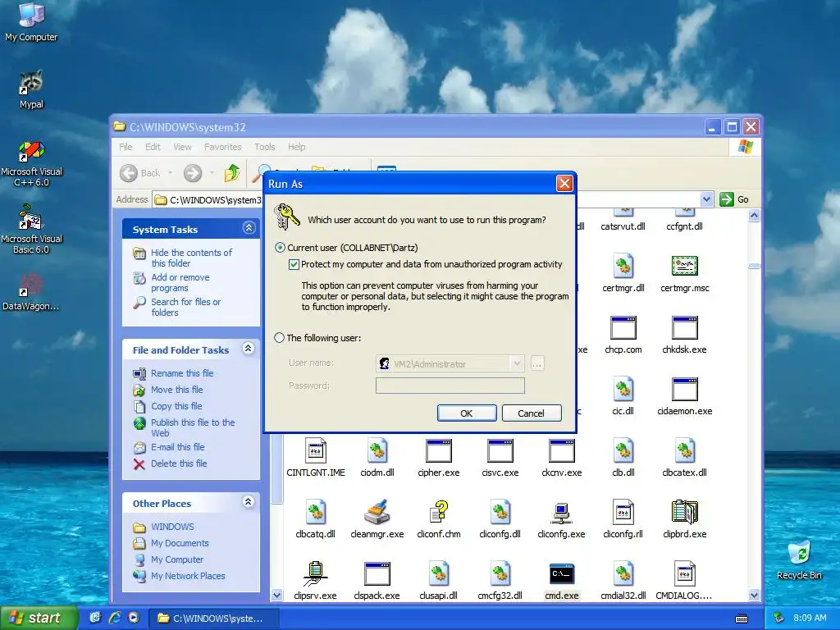Click system32 taskbar window button
Screen dimensions: 840x630
coord(213,619)
